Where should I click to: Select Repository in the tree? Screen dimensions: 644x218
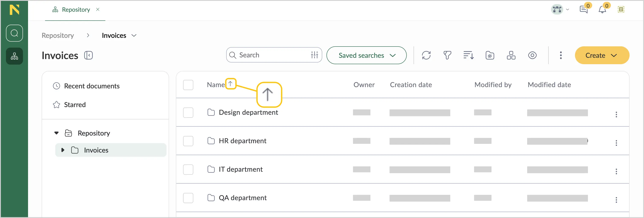94,133
